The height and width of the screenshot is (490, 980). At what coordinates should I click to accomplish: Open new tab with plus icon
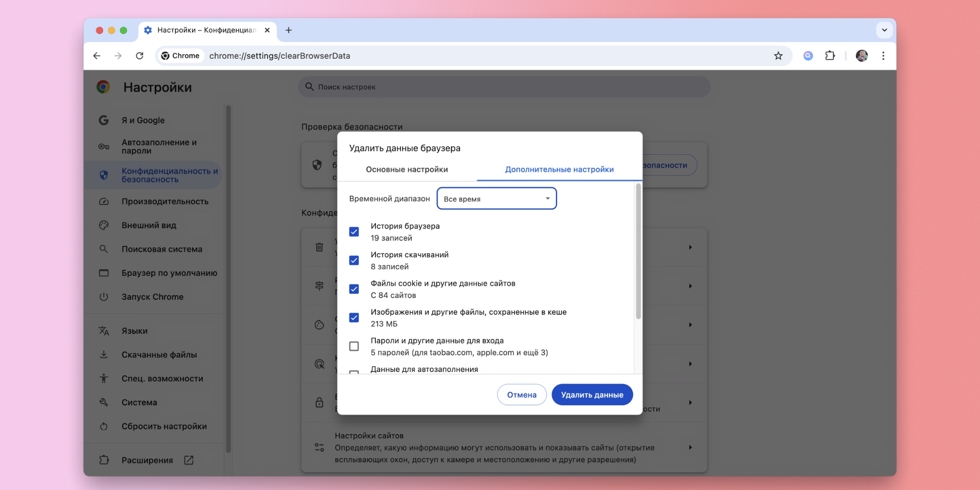click(x=289, y=30)
